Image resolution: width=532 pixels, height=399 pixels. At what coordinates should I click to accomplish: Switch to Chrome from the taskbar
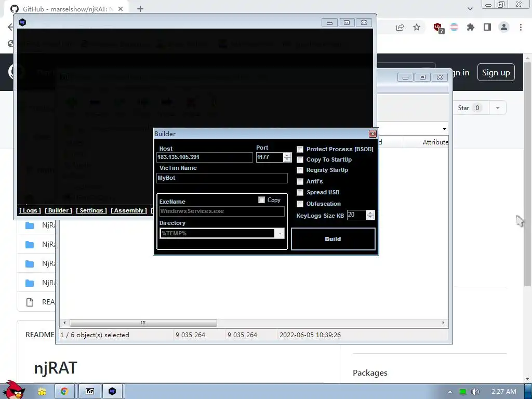click(64, 392)
